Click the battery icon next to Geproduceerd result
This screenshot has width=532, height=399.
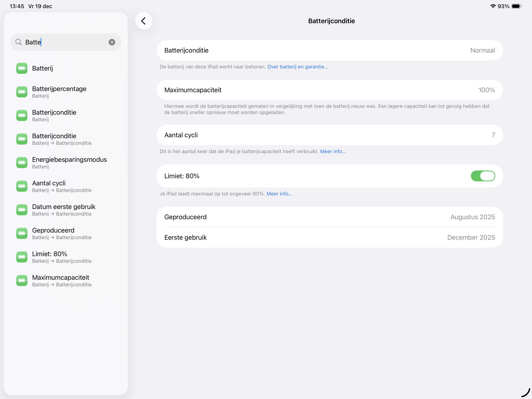[x=22, y=233]
